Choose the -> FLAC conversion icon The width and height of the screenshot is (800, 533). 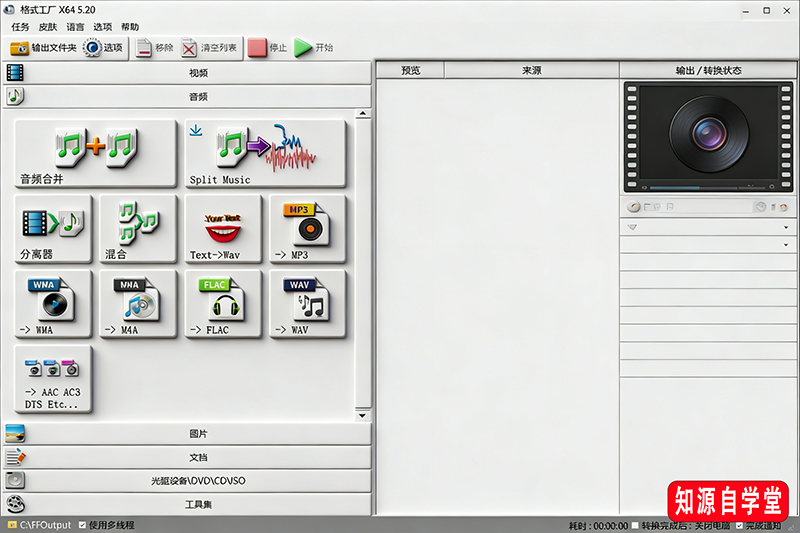coord(223,303)
